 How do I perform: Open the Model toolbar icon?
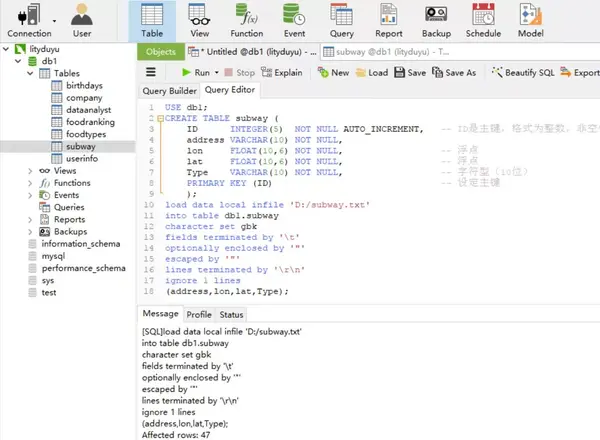[531, 21]
